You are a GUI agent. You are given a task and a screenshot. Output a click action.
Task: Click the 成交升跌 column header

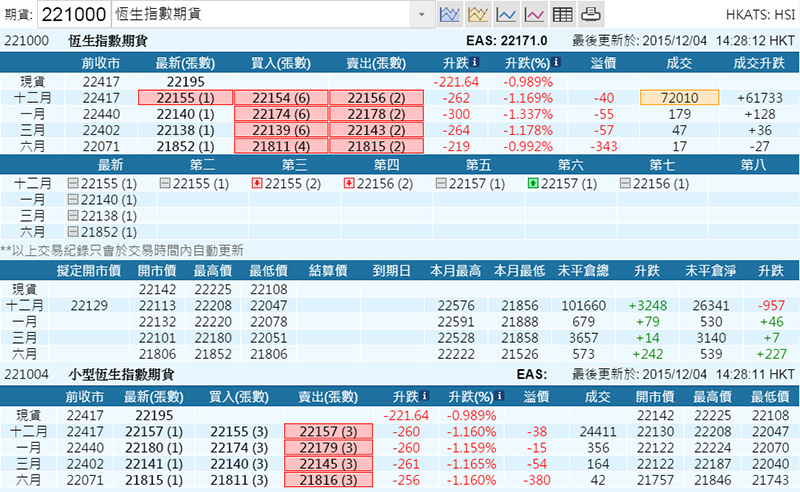759,63
